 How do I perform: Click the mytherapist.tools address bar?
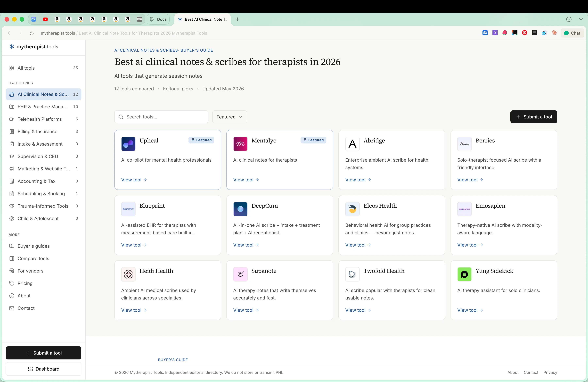point(124,33)
